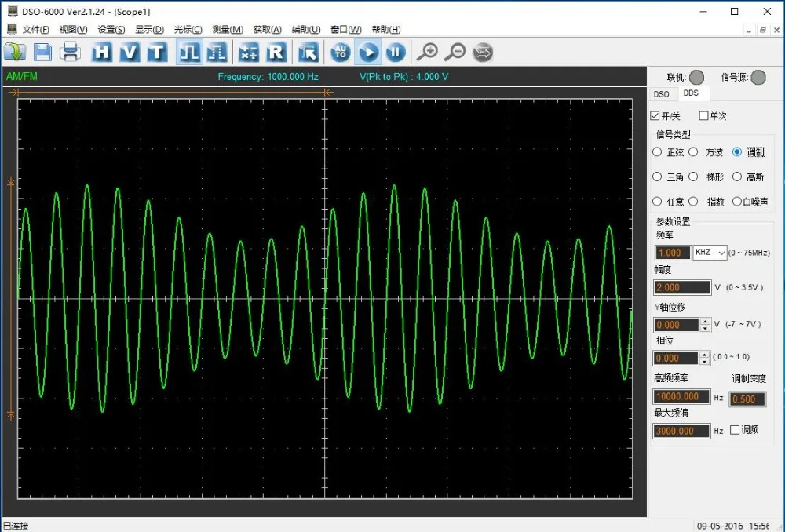The image size is (785, 532).
Task: Open the 文件(F) menu
Action: click(x=35, y=30)
